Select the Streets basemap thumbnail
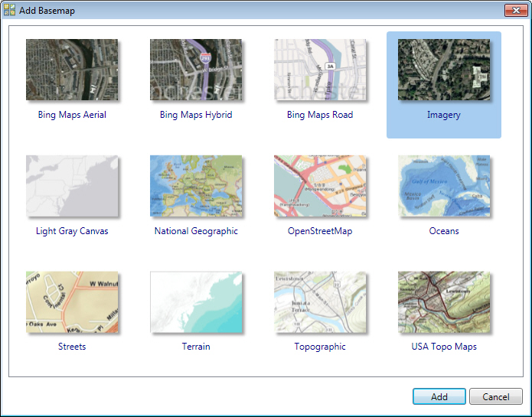This screenshot has width=532, height=417. [72, 301]
